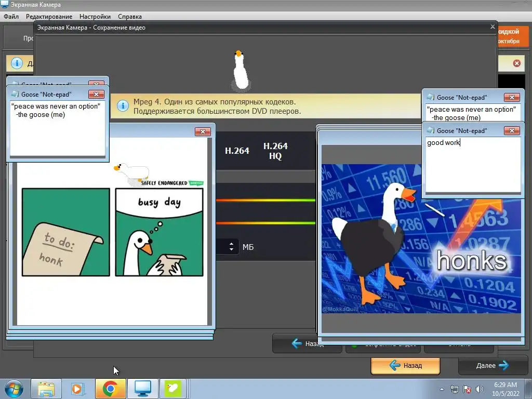Click the to do honk comic panel

[66, 232]
